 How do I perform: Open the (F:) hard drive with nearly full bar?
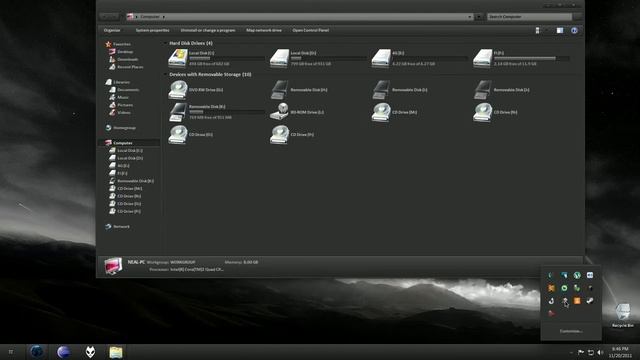tap(483, 58)
